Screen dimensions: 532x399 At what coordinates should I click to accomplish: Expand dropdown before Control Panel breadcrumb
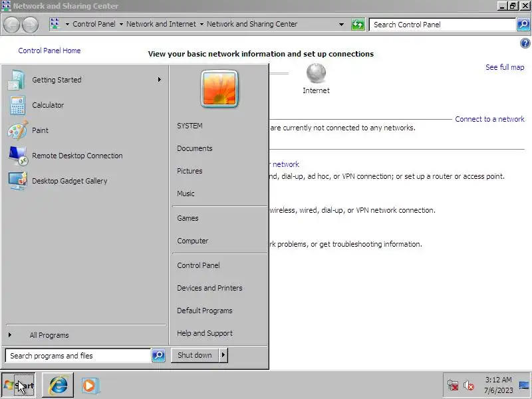click(67, 24)
